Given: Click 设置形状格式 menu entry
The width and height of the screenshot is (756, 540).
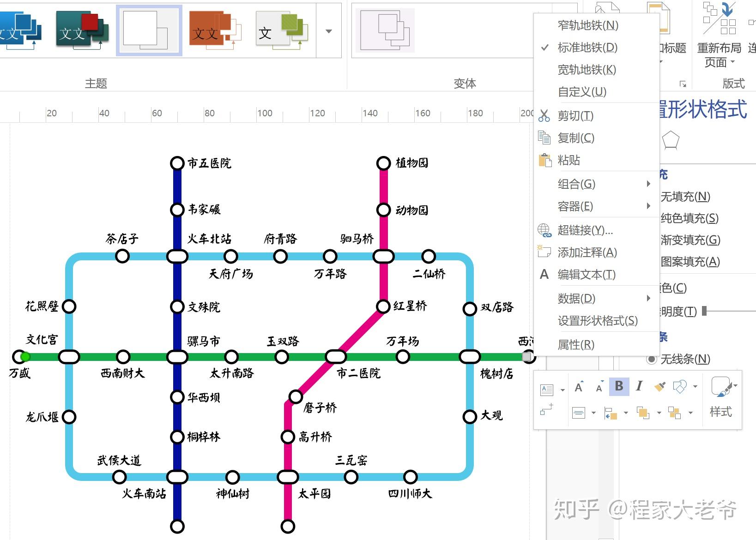Looking at the screenshot, I should 597,321.
